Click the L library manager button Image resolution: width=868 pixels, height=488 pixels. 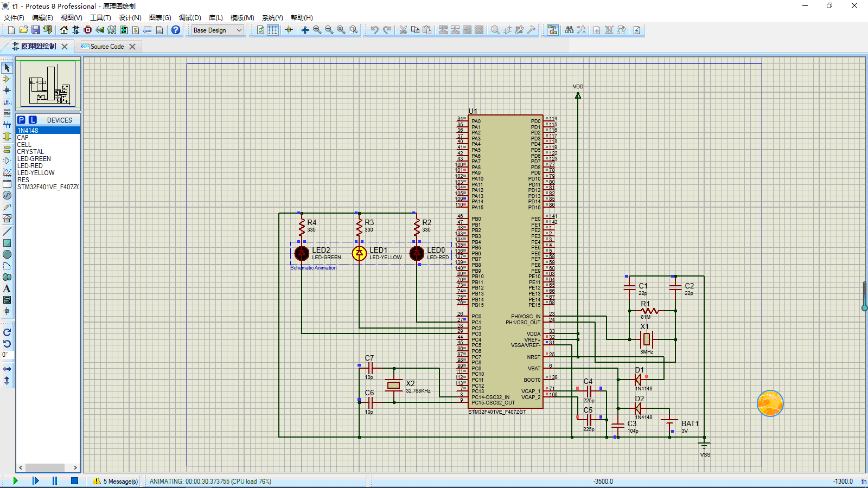pyautogui.click(x=33, y=120)
